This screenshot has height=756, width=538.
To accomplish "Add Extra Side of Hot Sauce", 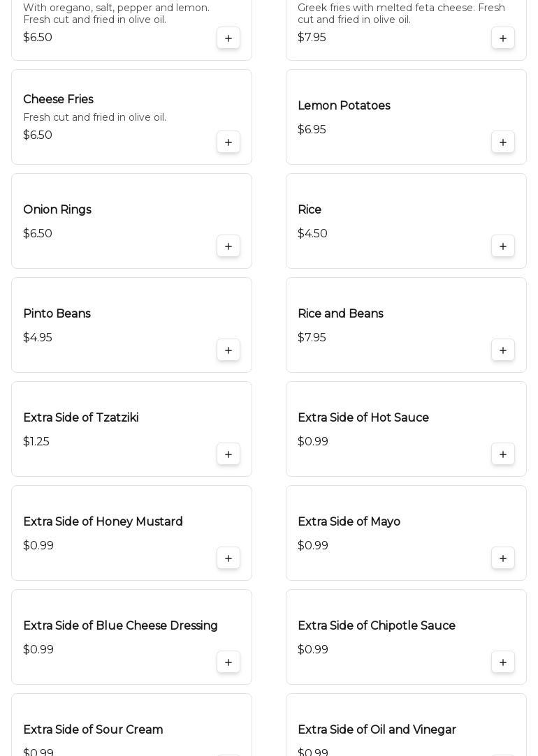I will point(503,454).
